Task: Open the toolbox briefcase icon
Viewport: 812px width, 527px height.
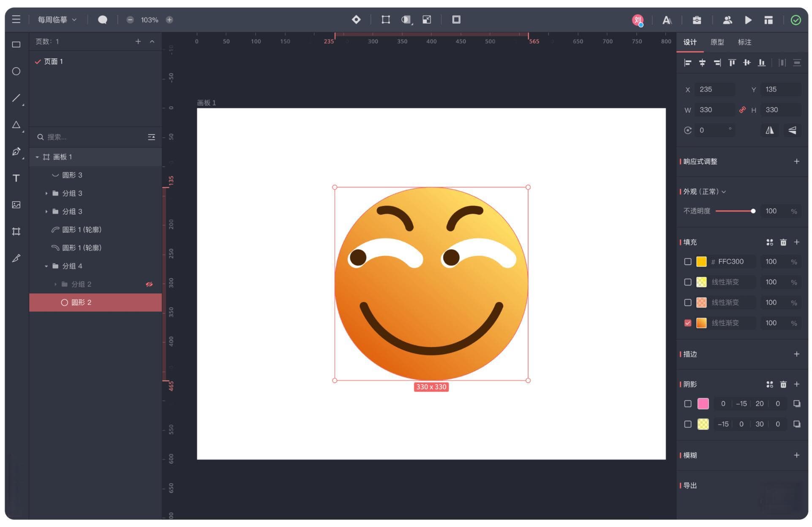Action: [x=697, y=20]
